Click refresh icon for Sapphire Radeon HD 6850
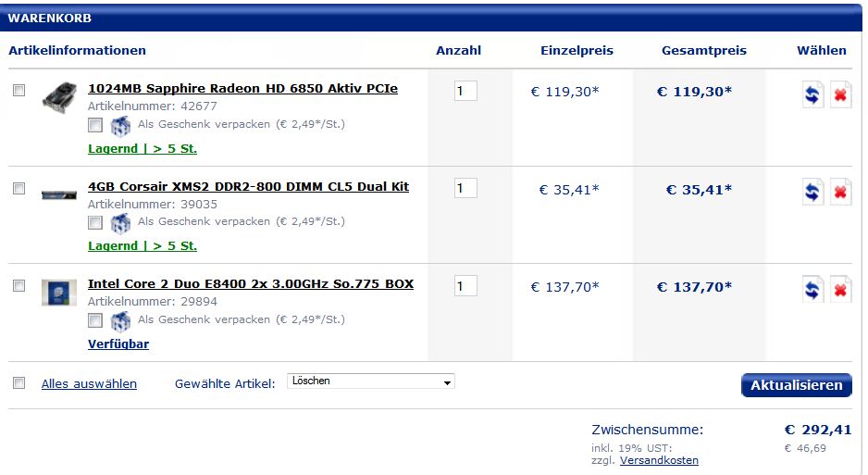The width and height of the screenshot is (868, 475). click(x=812, y=94)
